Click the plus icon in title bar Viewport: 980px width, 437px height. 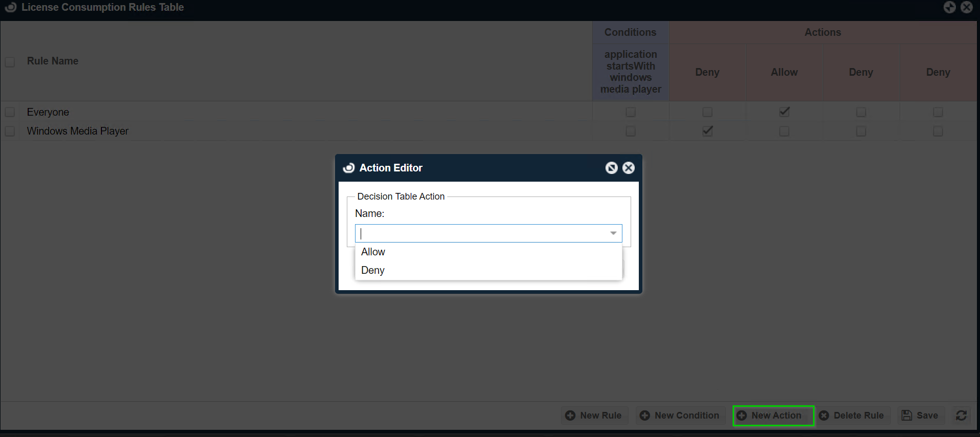[x=949, y=7]
